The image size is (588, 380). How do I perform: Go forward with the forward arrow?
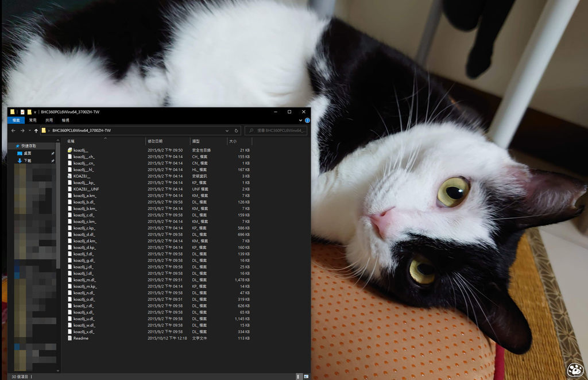tap(22, 130)
